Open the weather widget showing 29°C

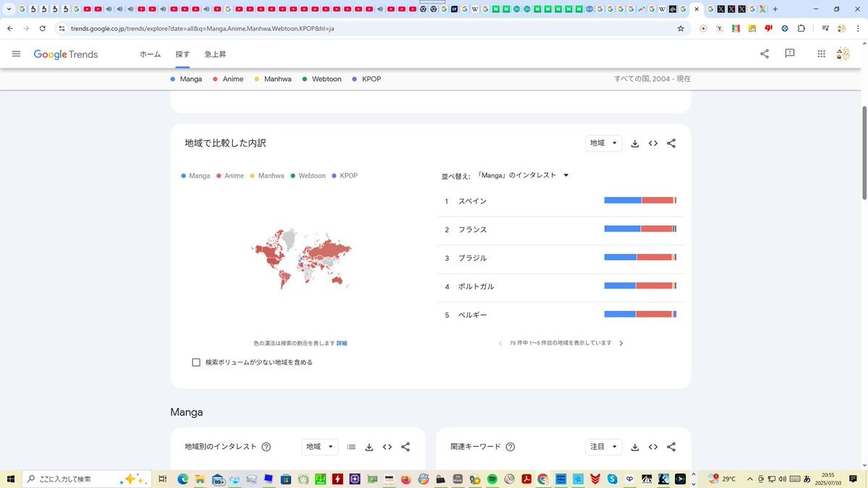point(722,479)
